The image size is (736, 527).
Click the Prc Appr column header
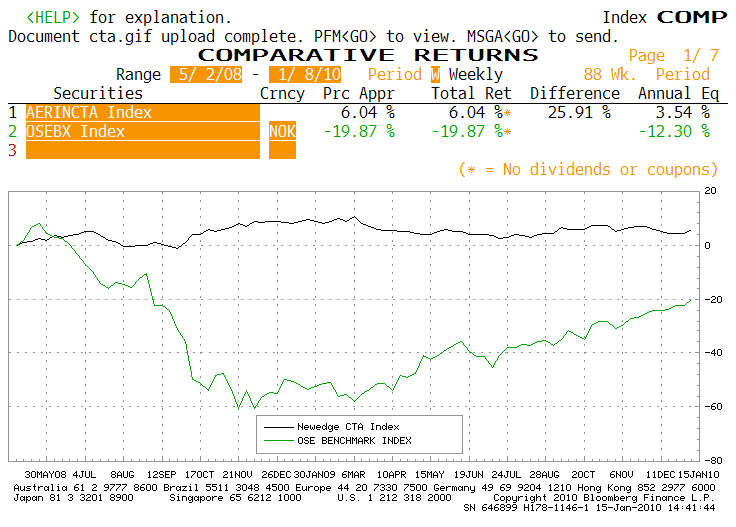tap(359, 94)
